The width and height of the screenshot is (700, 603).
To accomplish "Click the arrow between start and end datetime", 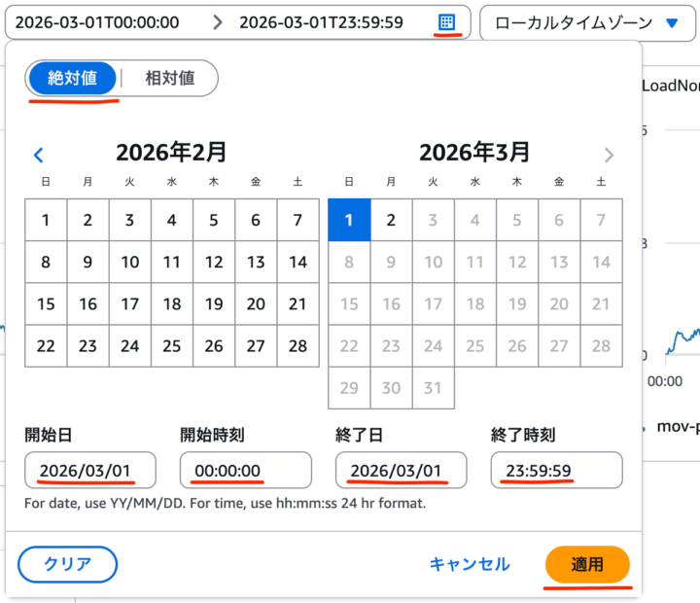I will [x=217, y=22].
